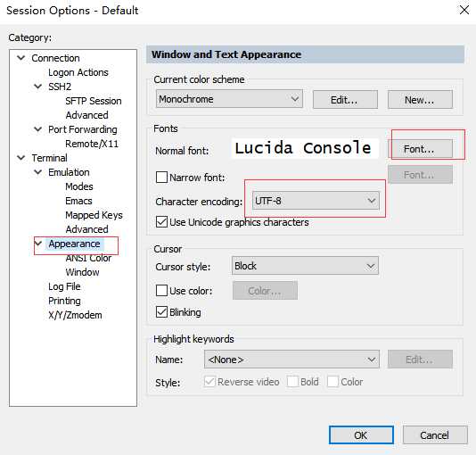Select the Emulation category label
Screen dimensions: 476x455
click(x=69, y=172)
